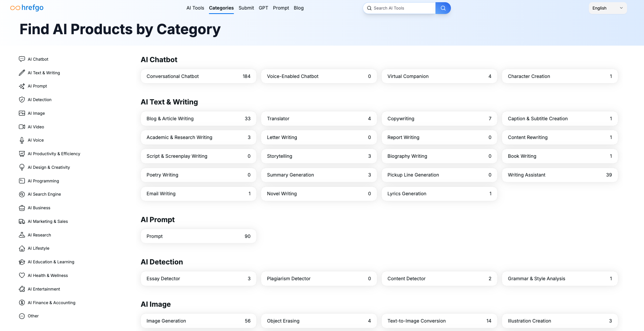644x331 pixels.
Task: Open the Writing Assistant category card
Action: pyautogui.click(x=559, y=175)
